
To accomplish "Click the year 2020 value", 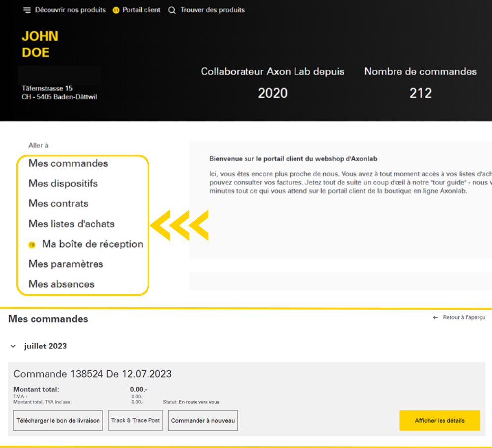I will 273,93.
